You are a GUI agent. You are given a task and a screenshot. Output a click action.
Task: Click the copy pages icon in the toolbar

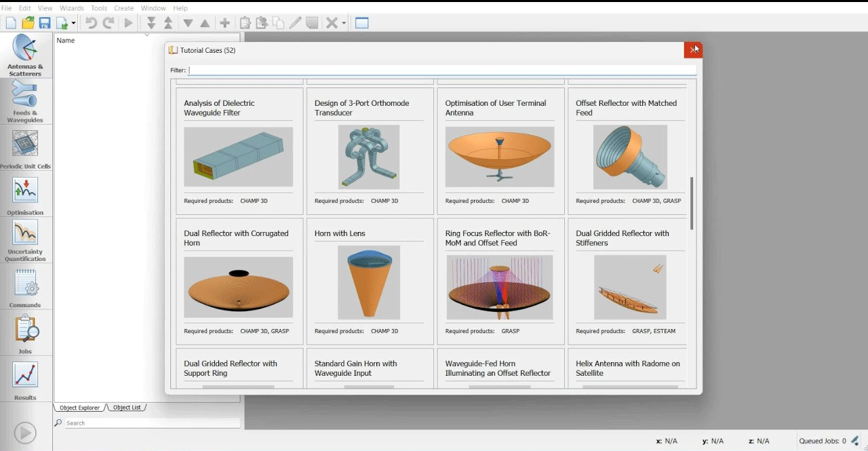tap(278, 23)
